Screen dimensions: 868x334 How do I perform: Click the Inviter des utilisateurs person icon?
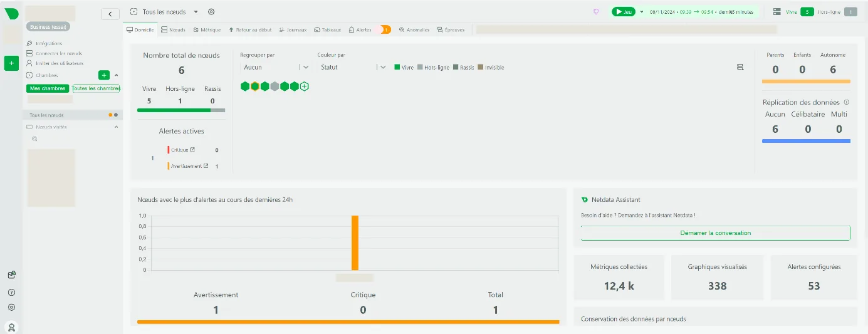[x=29, y=63]
